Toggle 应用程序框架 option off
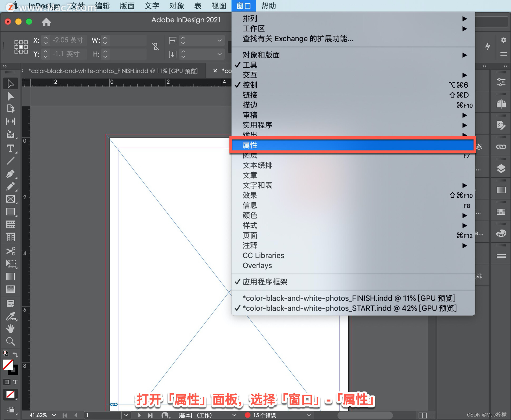 click(x=265, y=282)
